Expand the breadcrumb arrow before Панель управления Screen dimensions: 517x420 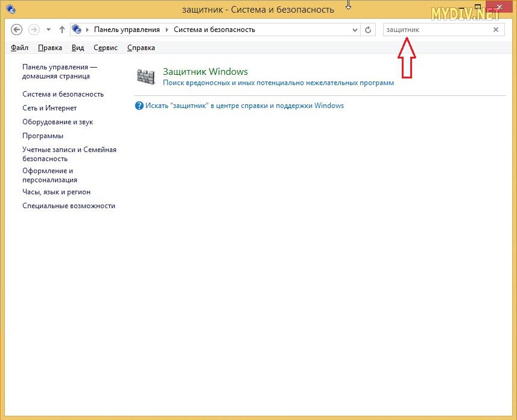(87, 30)
